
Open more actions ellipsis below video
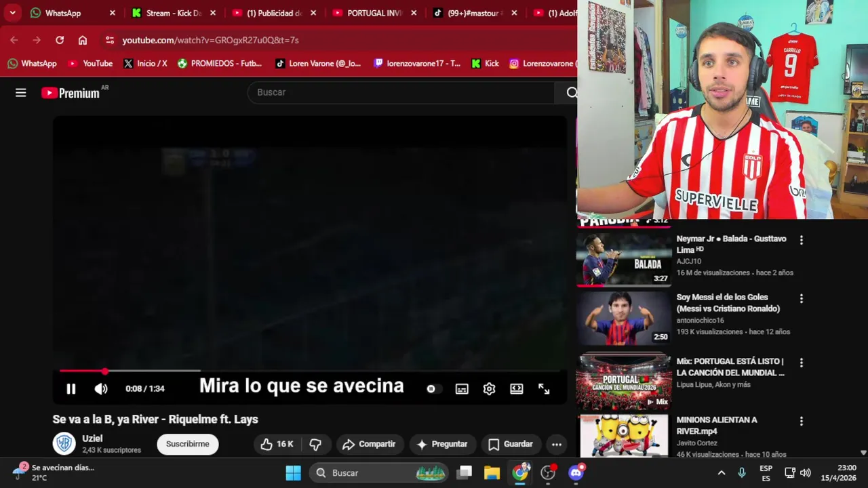click(x=557, y=444)
